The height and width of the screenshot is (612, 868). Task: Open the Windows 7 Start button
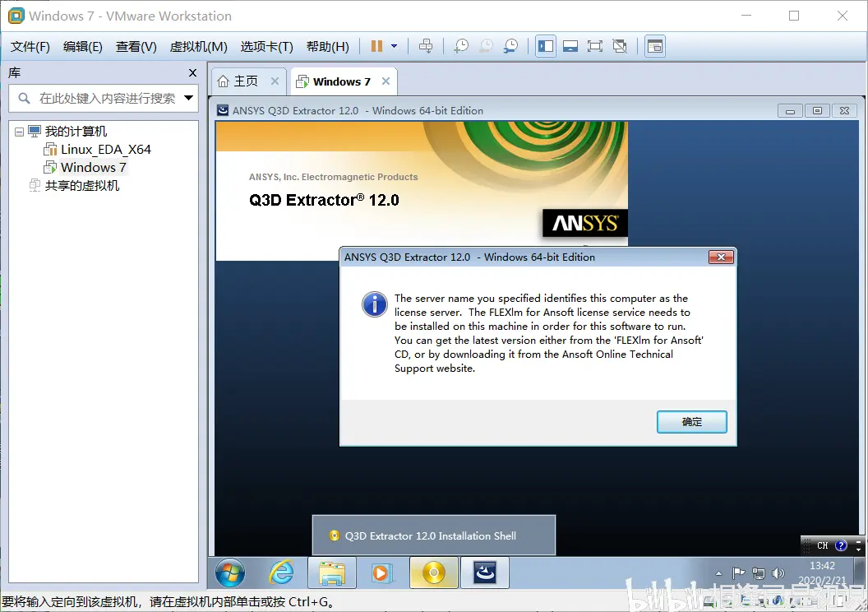(229, 573)
